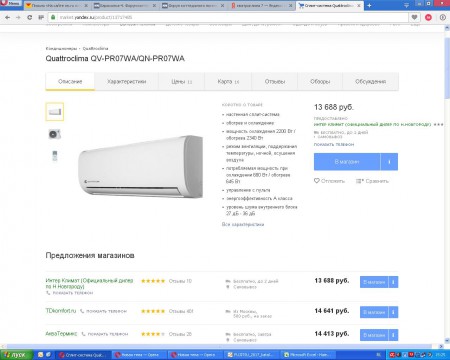Go to shop for the 14 413 руб. offer
The image size is (450, 360).
pyautogui.click(x=374, y=335)
